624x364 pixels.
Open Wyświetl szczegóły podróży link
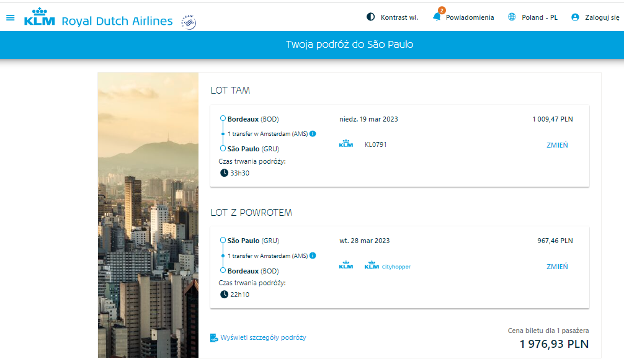pos(263,337)
